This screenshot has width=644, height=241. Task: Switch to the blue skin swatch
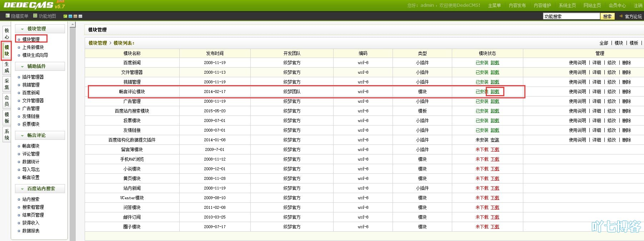tap(70, 16)
